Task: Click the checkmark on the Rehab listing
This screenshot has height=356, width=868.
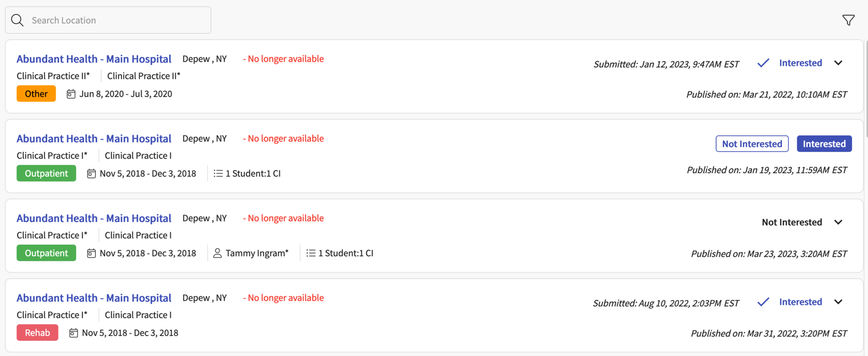Action: (x=763, y=301)
